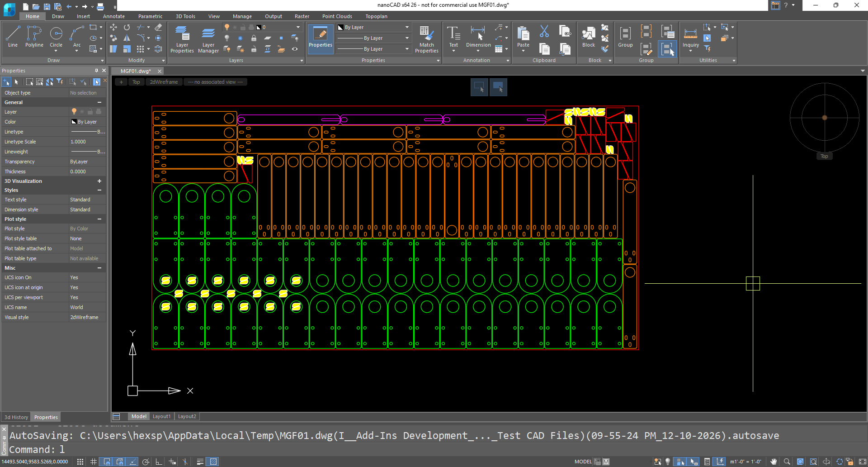Click the Cut scissors icon
The height and width of the screenshot is (467, 868).
(x=544, y=32)
